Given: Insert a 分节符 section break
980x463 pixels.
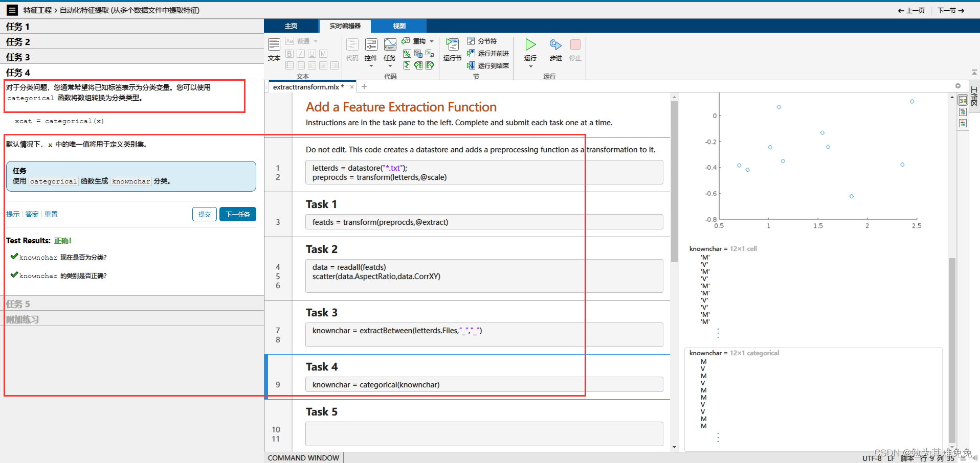Looking at the screenshot, I should (x=482, y=41).
